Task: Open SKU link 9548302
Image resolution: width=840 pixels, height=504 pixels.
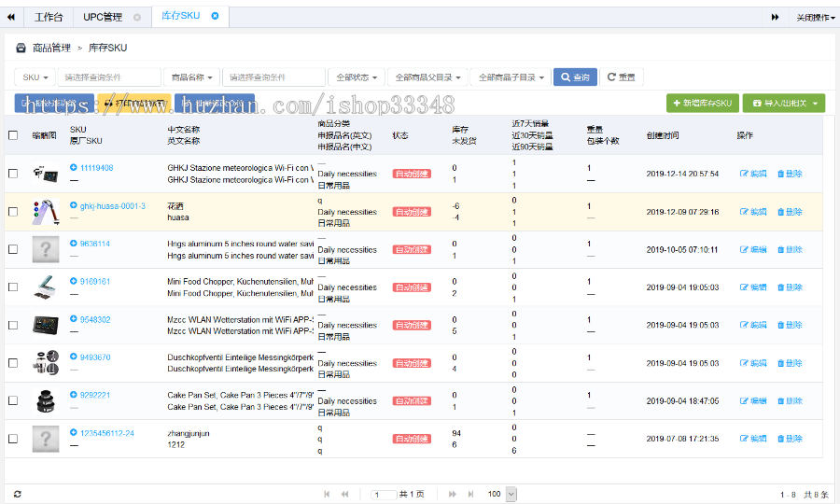Action: point(95,319)
